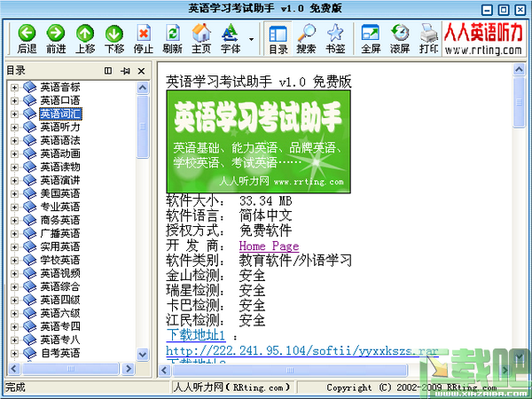The width and height of the screenshot is (532, 399).
Task: Minimize the application window
Action: point(487,10)
